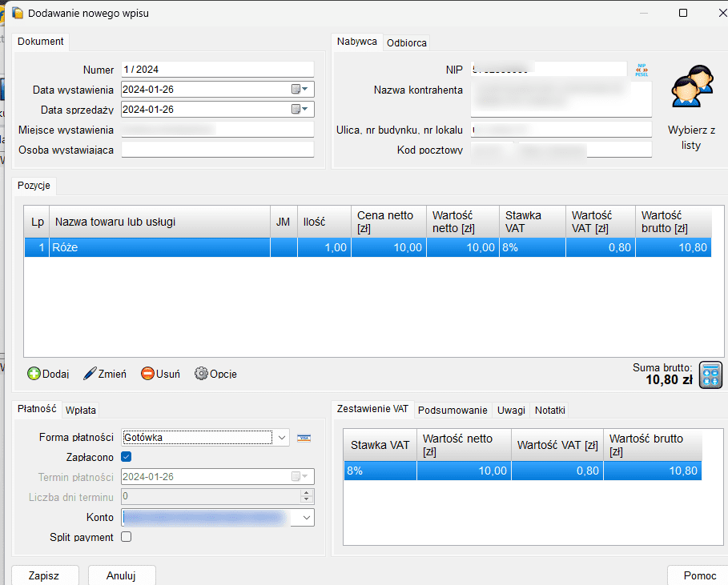This screenshot has width=728, height=585.
Task: Expand Forma płatności dropdown
Action: pos(280,438)
